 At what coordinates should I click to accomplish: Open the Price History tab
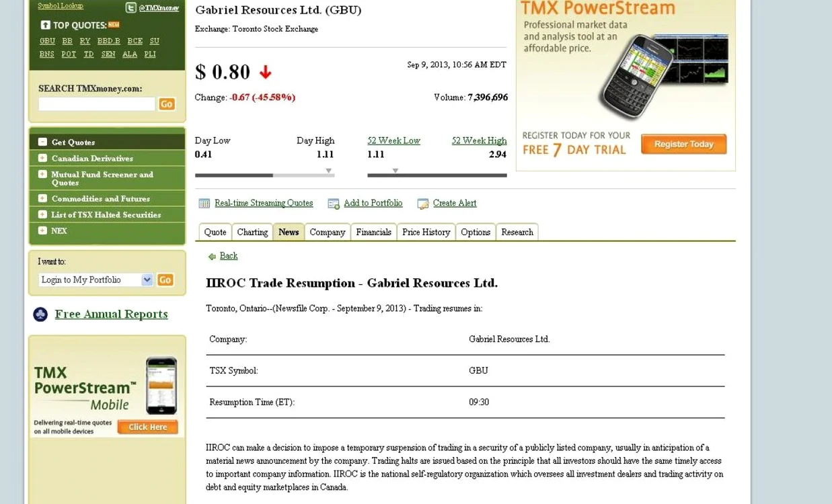pos(426,232)
